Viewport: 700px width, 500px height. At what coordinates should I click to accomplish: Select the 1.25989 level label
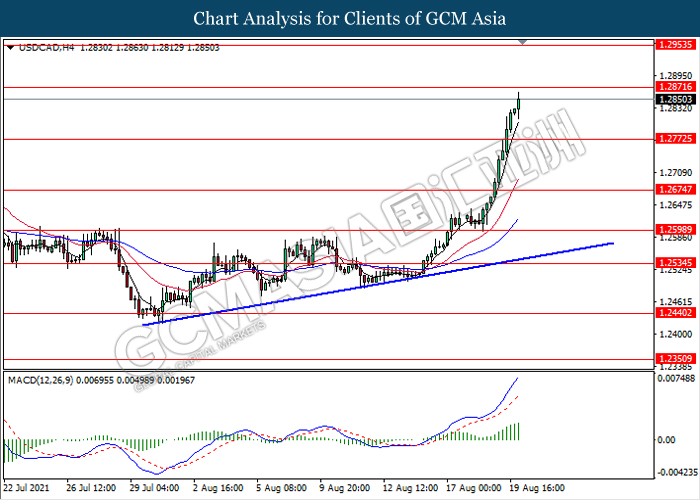675,230
